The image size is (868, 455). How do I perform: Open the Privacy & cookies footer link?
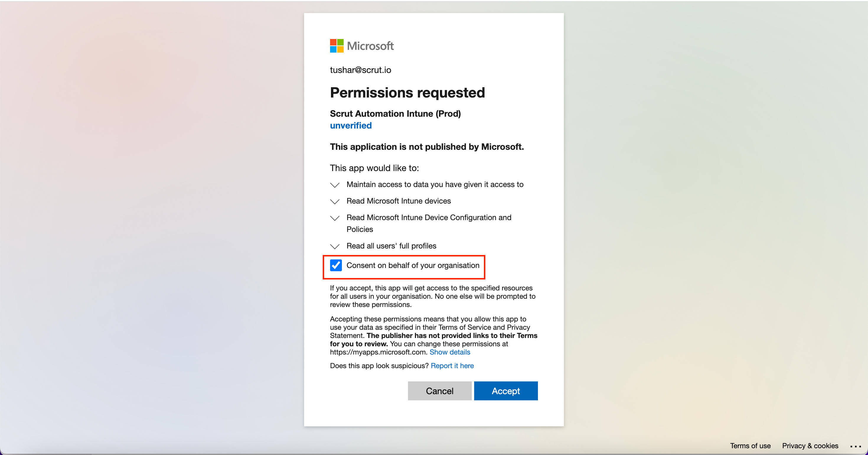click(x=810, y=446)
